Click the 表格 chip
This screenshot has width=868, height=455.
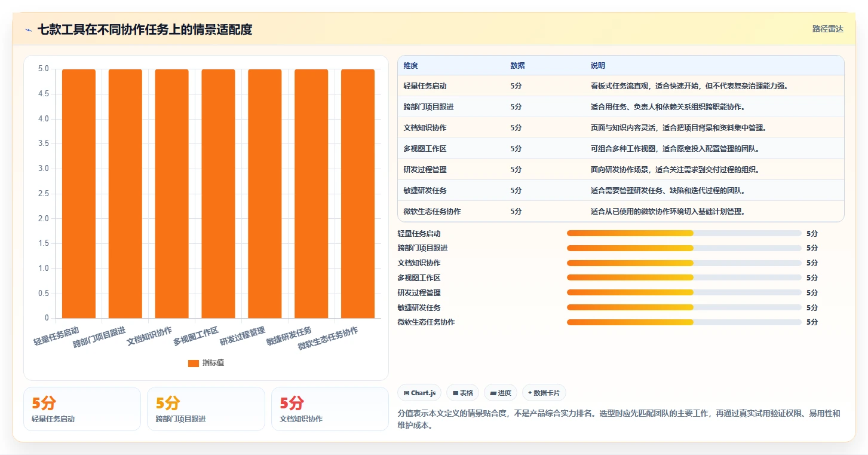463,393
